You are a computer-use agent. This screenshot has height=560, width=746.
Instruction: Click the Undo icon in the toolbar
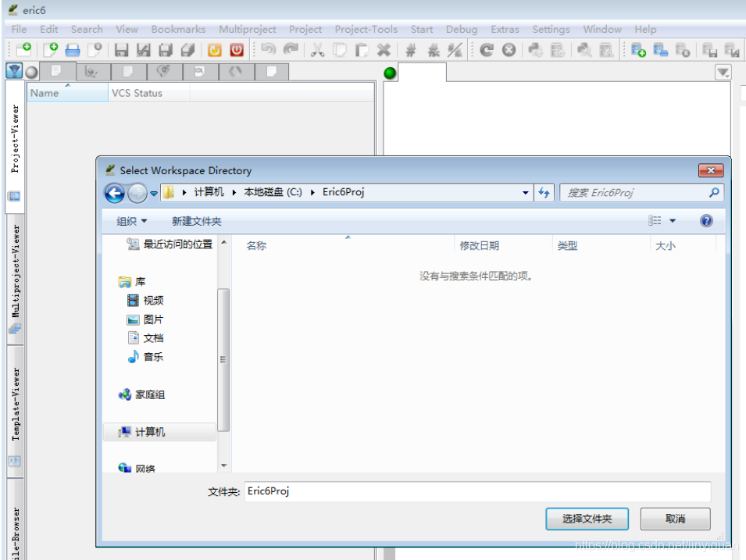click(x=268, y=49)
